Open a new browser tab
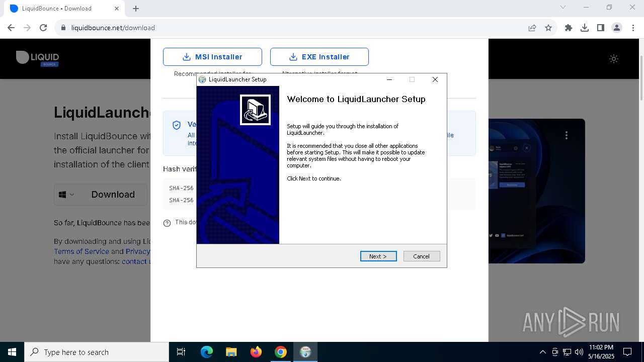Screen dimensions: 644x362 point(136,9)
